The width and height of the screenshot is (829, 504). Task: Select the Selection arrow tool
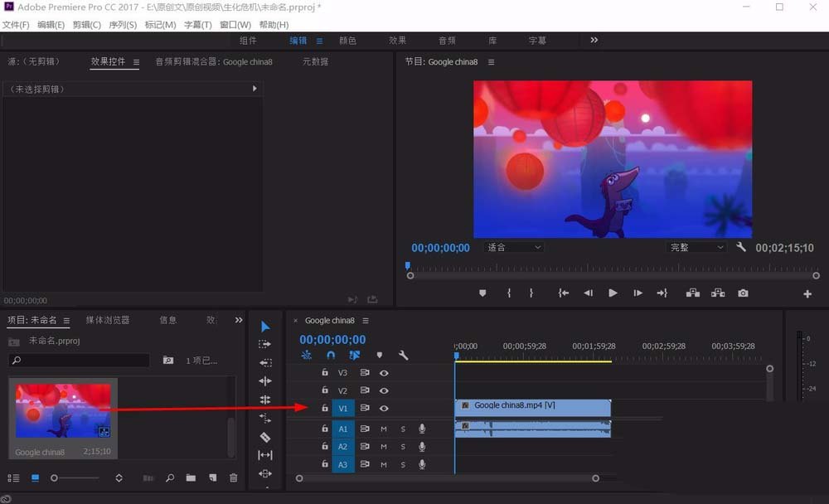point(265,327)
